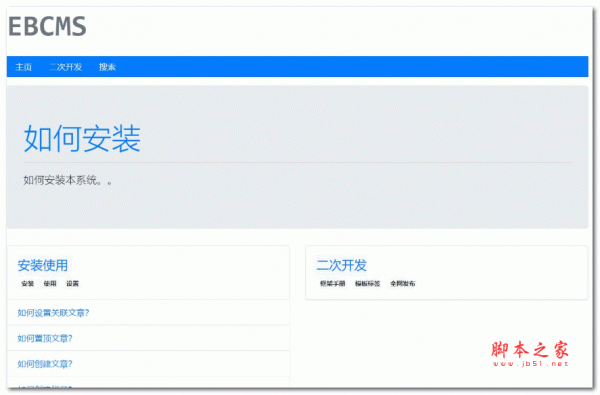Click the 如何安装本系统 description text
This screenshot has width=600, height=395.
(68, 180)
